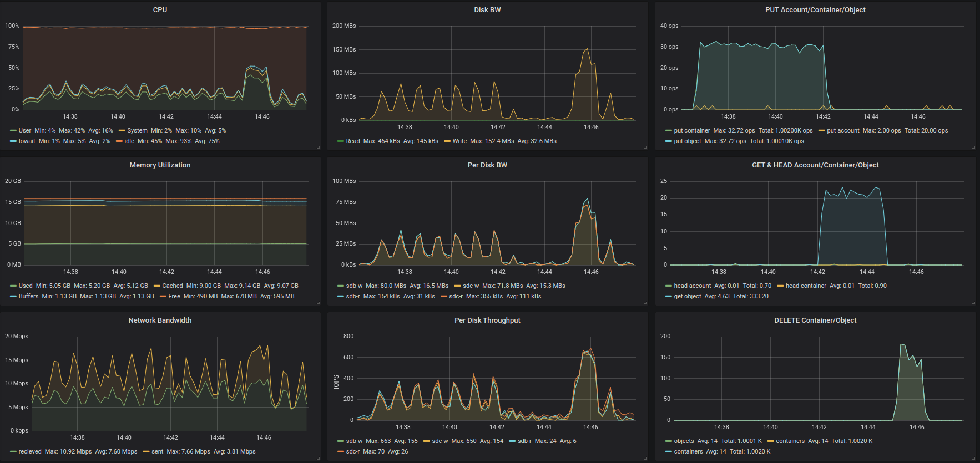Screen dimensions: 980x463
Task: Select the Buffers label in Memory legend
Action: [28, 297]
